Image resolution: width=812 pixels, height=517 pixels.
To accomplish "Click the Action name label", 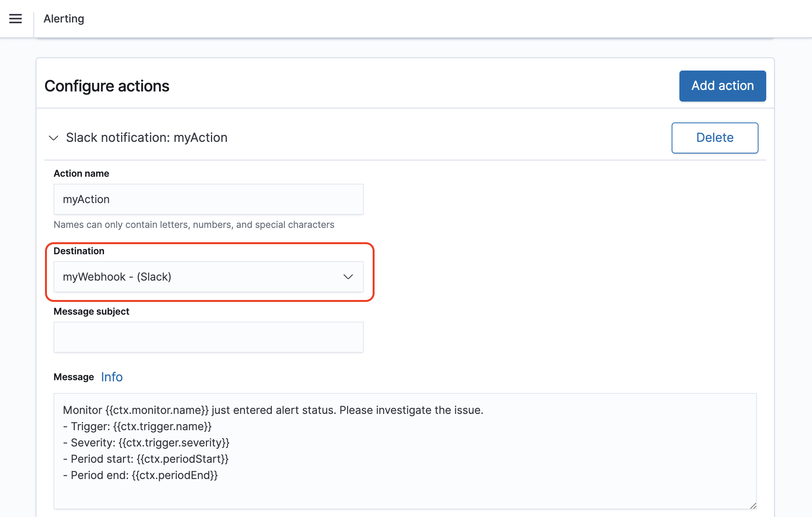I will (x=81, y=174).
